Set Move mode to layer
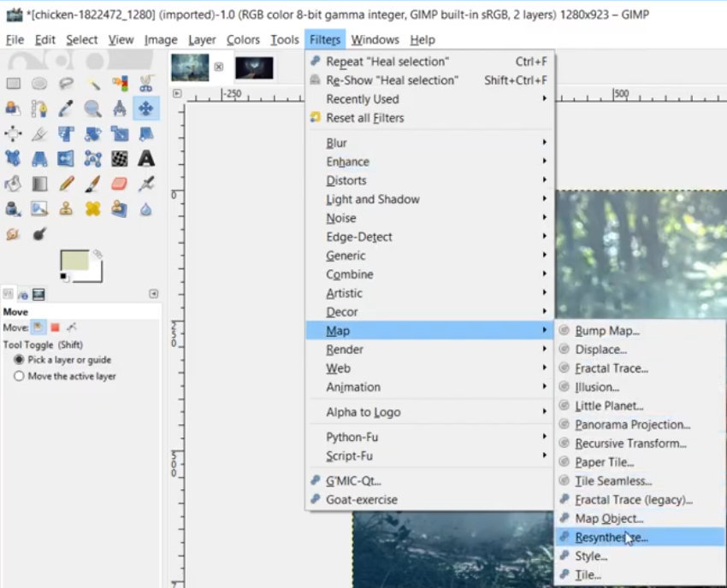Viewport: 727px width, 588px height. pyautogui.click(x=38, y=327)
